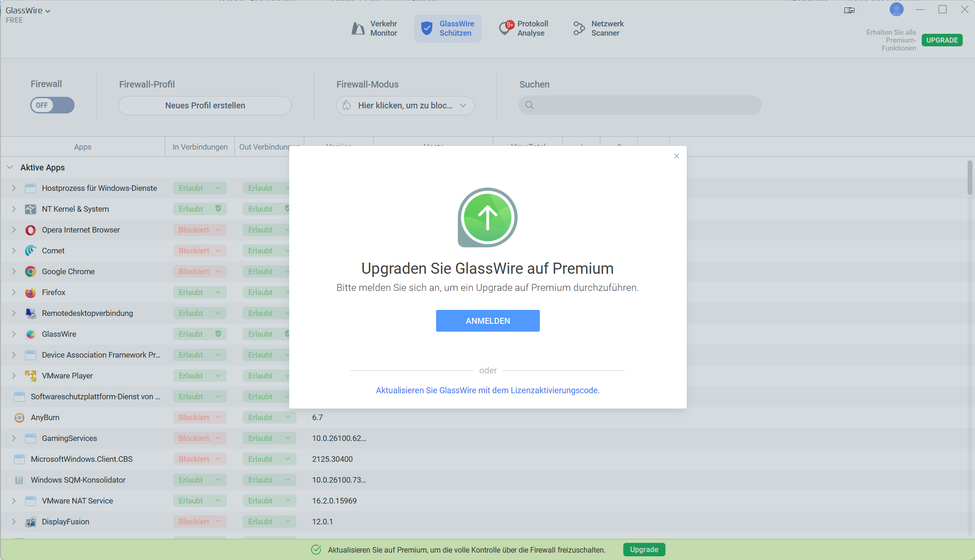Switch to the Netzwerk Scanner tab
Image resolution: width=975 pixels, height=560 pixels.
598,29
